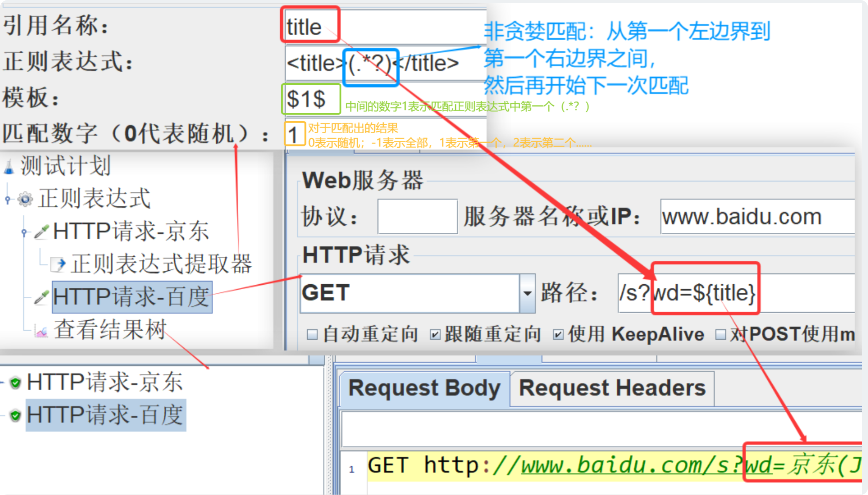Click green shield icon for HTTP请求-京东 result
Viewport: 868px width, 495px height.
click(x=15, y=383)
